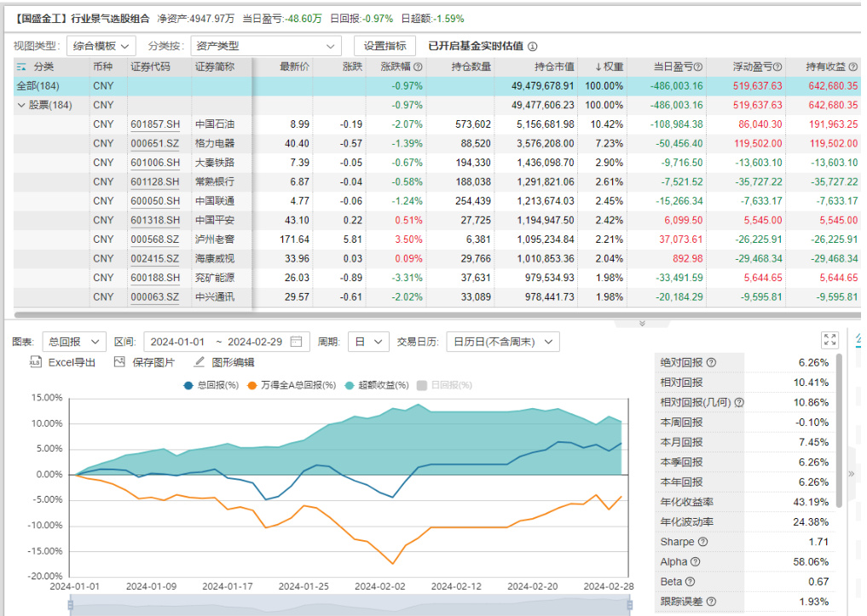867x616 pixels.
Task: Click the 设置指标 button
Action: pos(384,46)
